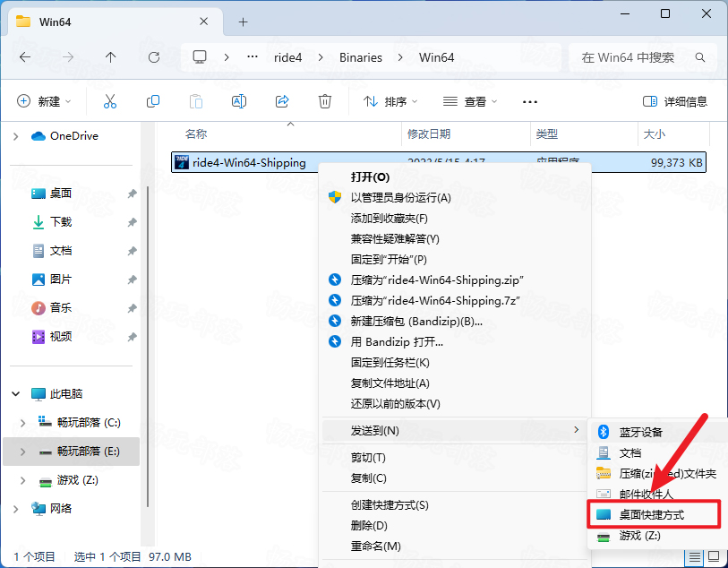Click the ride4-Win64-Shipping file icon
Image resolution: width=728 pixels, height=568 pixels.
pyautogui.click(x=182, y=162)
